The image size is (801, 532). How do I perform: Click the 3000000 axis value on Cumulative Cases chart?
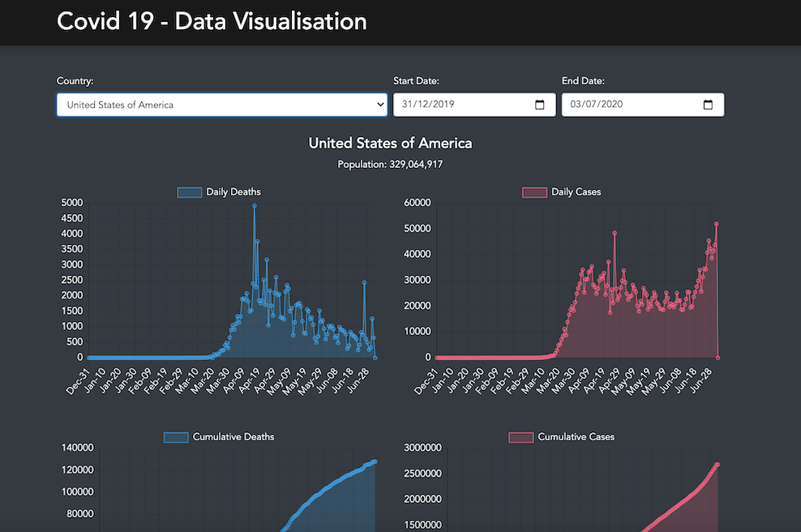[422, 448]
